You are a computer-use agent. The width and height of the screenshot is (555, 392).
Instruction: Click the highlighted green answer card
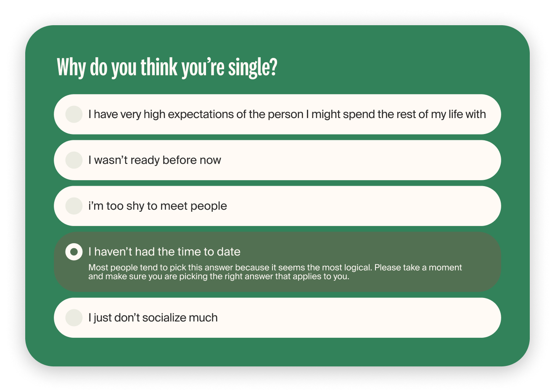[277, 261]
